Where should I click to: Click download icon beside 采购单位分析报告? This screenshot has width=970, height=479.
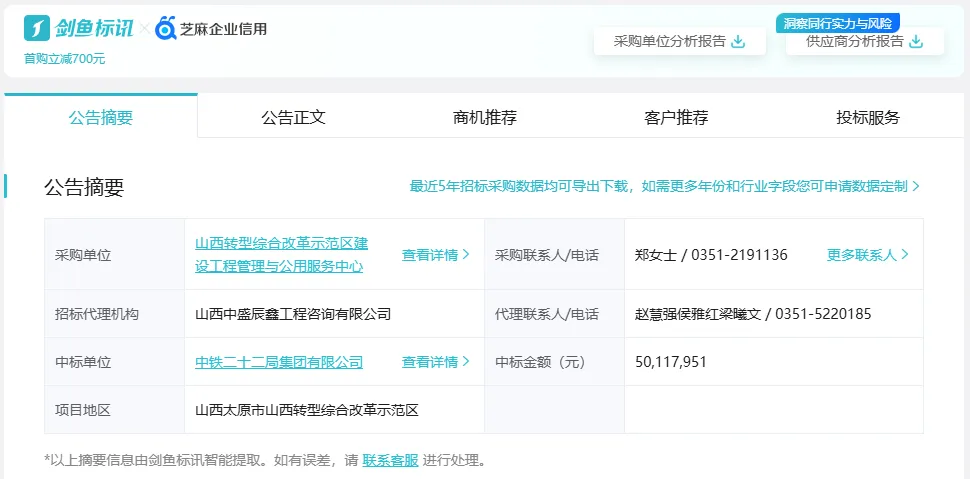coord(738,42)
